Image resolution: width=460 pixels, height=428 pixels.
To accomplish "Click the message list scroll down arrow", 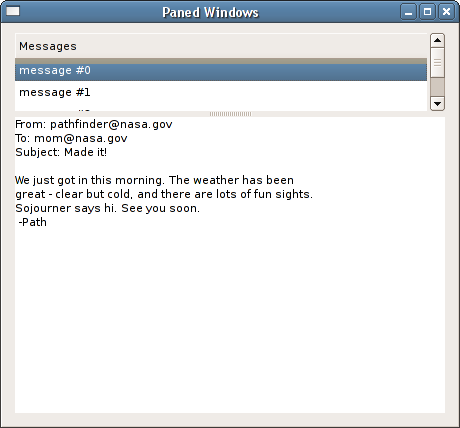I will pyautogui.click(x=437, y=103).
